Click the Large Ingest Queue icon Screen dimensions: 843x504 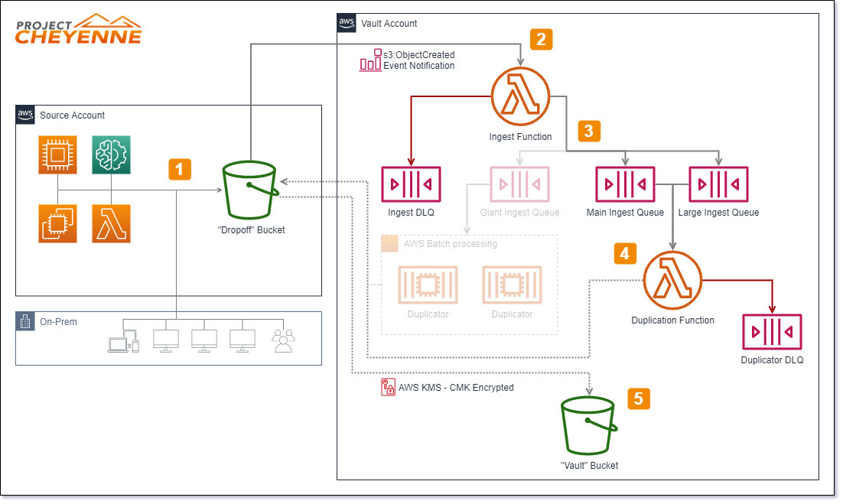[x=719, y=184]
